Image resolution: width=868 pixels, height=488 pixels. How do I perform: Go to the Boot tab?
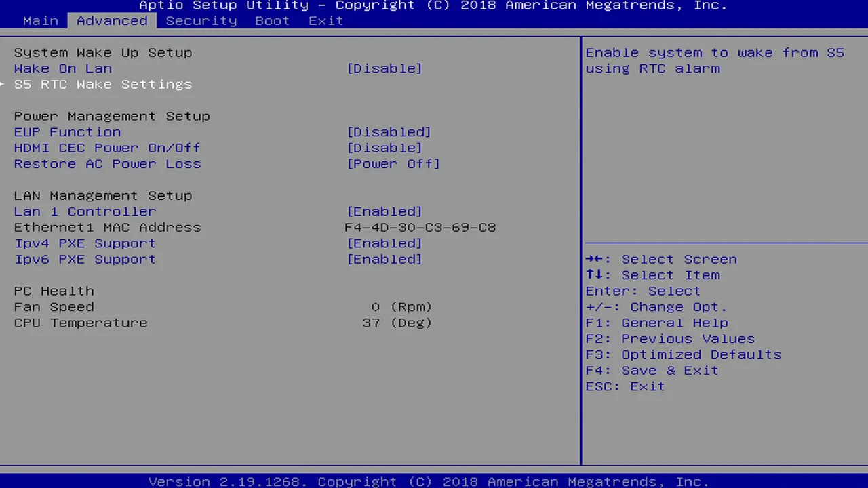(272, 20)
